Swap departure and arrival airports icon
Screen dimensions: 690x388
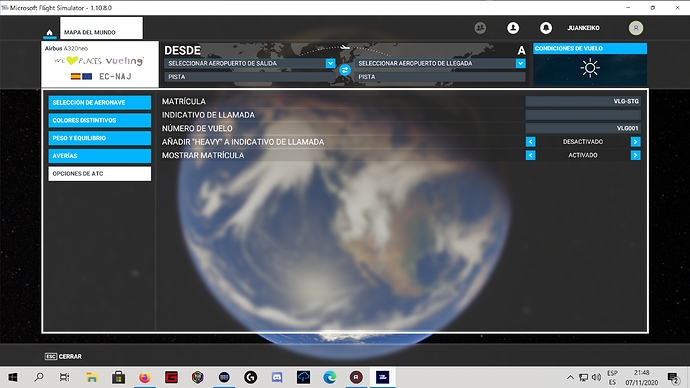(345, 70)
